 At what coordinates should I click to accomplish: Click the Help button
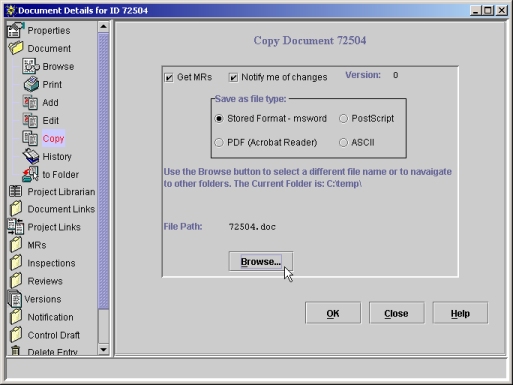point(460,313)
